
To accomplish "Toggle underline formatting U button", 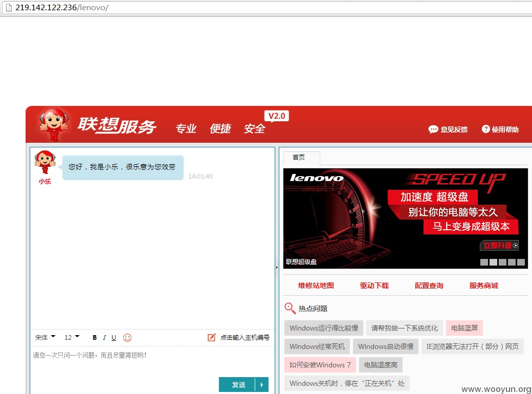I will (x=114, y=337).
